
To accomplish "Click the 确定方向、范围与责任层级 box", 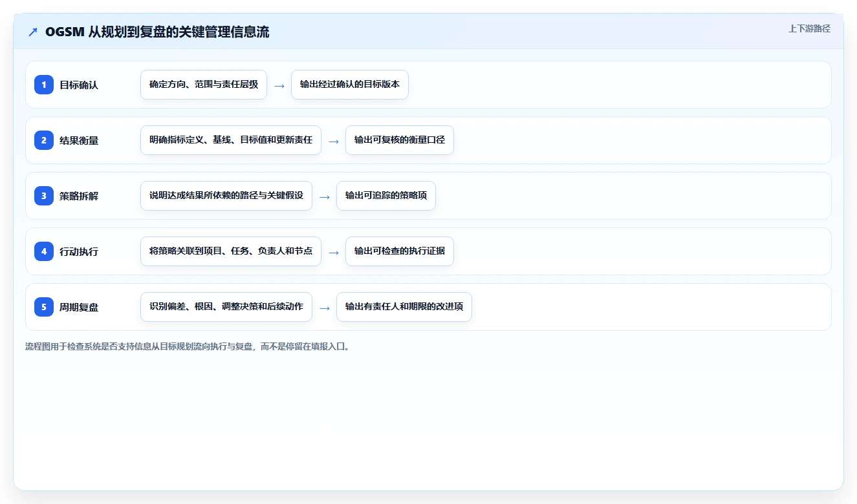I will tap(204, 85).
